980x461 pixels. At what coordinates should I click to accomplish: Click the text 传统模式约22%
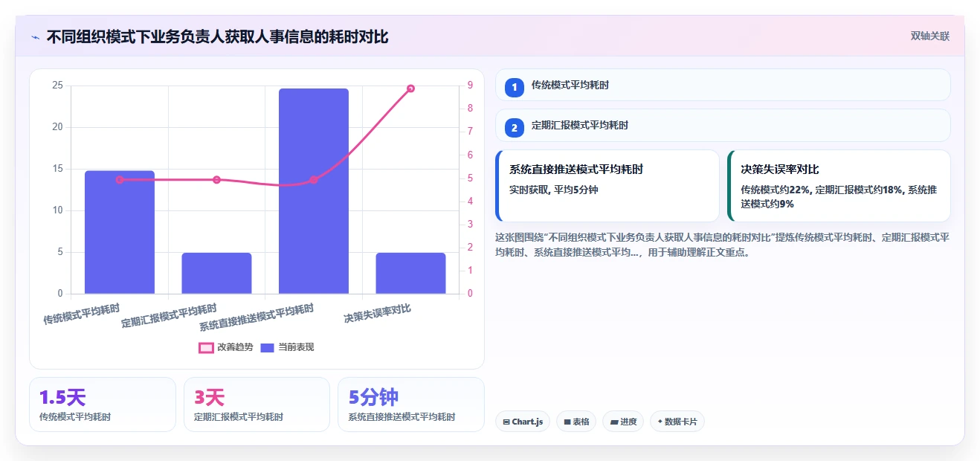pos(776,190)
